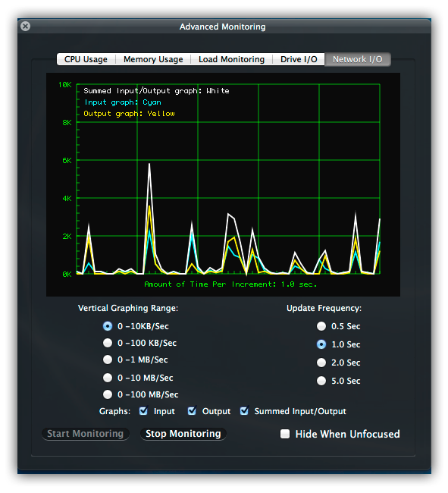This screenshot has width=448, height=493.
Task: Switch to the CPU Usage tab
Action: click(86, 59)
